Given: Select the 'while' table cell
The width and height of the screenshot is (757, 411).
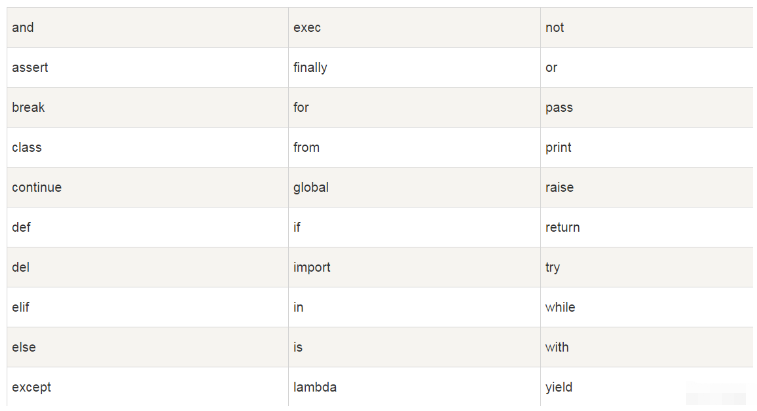Looking at the screenshot, I should click(x=560, y=308).
